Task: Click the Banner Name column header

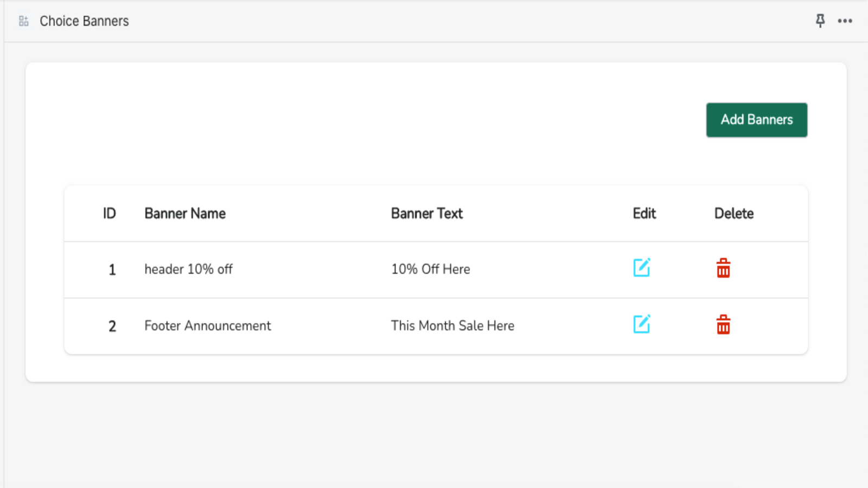Action: pos(185,214)
